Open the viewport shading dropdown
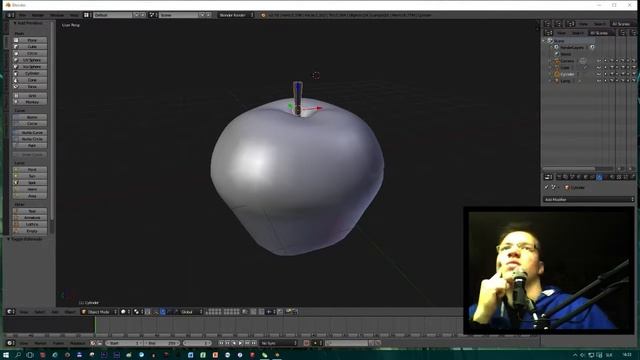The image size is (640, 360). tap(125, 311)
